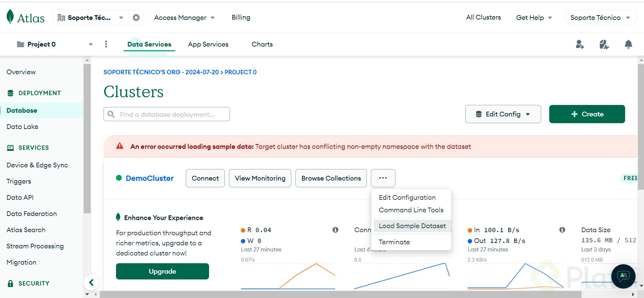
Task: Click the Connect button
Action: 205,178
